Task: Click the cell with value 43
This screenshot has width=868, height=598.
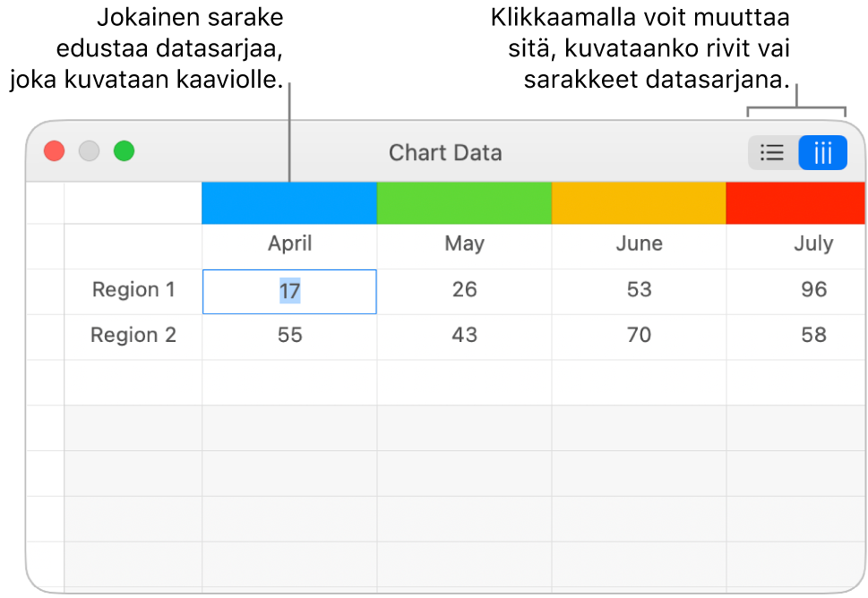Action: [464, 336]
